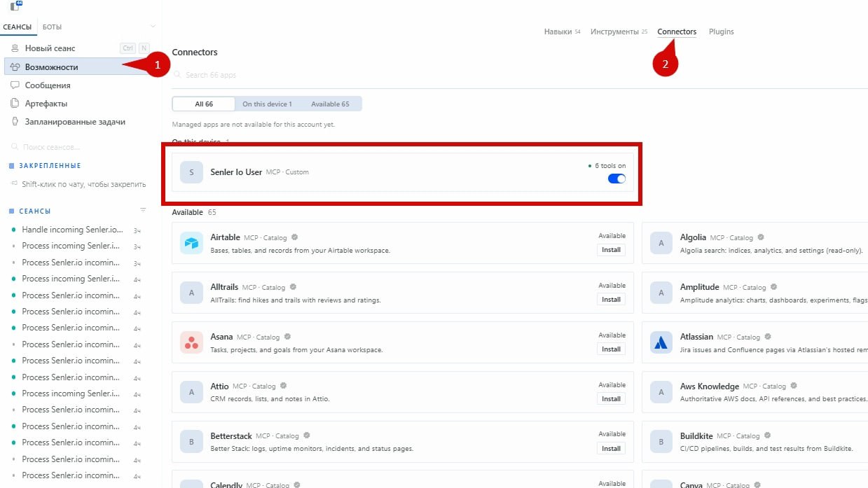
Task: Open Артефакты in the sidebar
Action: click(x=78, y=103)
